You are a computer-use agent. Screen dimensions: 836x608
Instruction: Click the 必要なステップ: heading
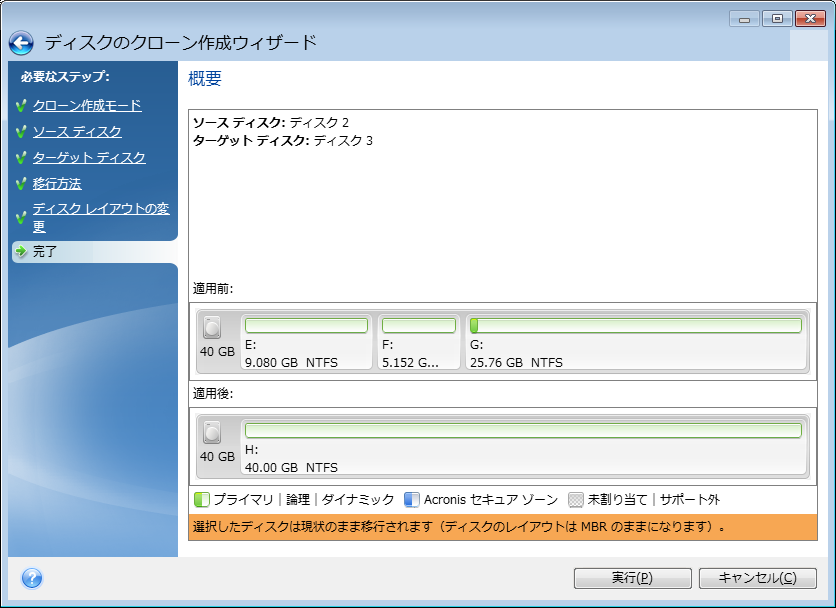coord(65,77)
